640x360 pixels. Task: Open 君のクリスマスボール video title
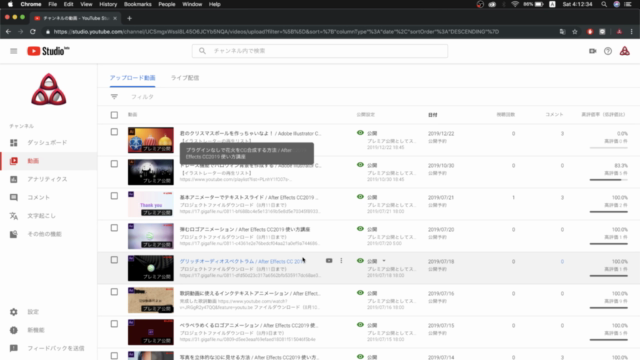(x=250, y=133)
